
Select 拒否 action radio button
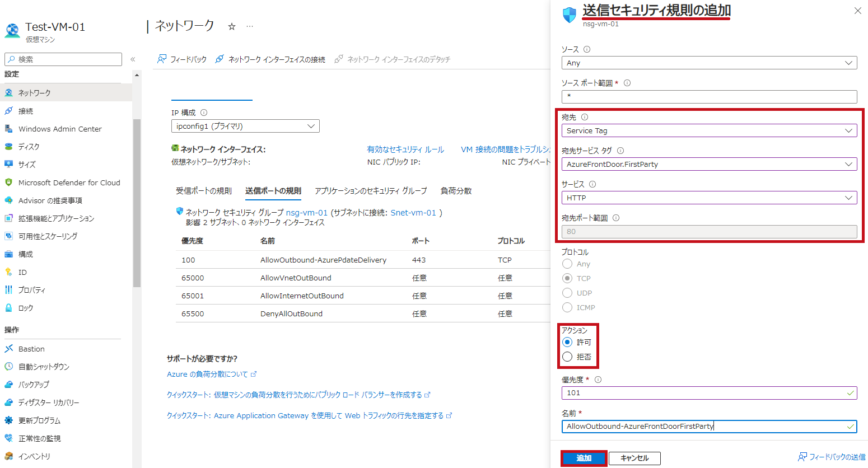[x=567, y=357]
